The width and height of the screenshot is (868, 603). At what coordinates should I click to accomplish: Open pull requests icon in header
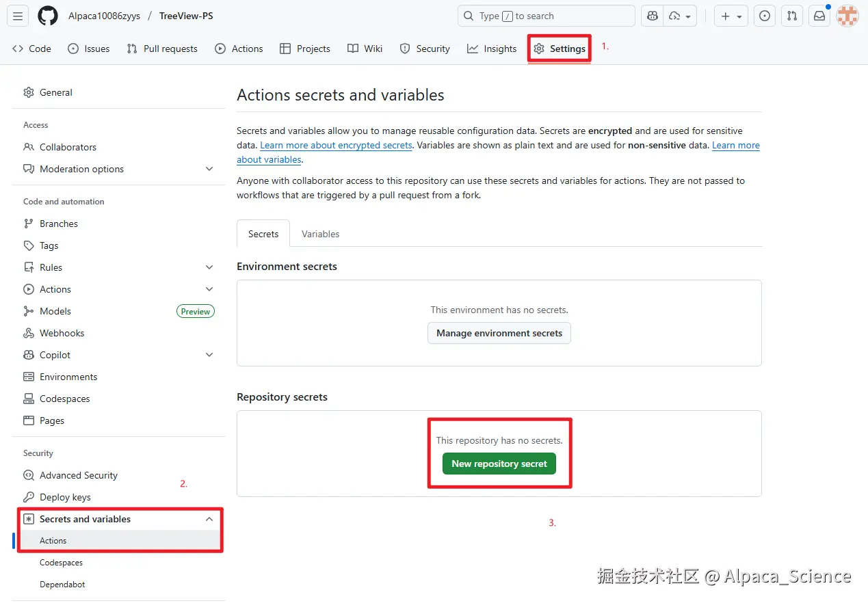click(x=791, y=16)
